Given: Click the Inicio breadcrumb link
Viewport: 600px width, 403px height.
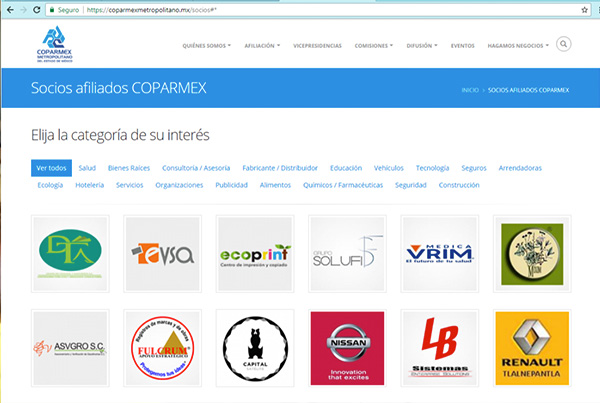Looking at the screenshot, I should (x=470, y=90).
